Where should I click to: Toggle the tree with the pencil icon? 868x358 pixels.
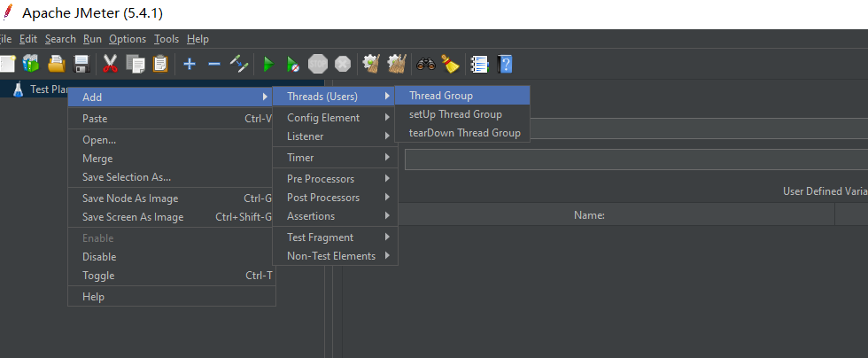click(x=239, y=64)
